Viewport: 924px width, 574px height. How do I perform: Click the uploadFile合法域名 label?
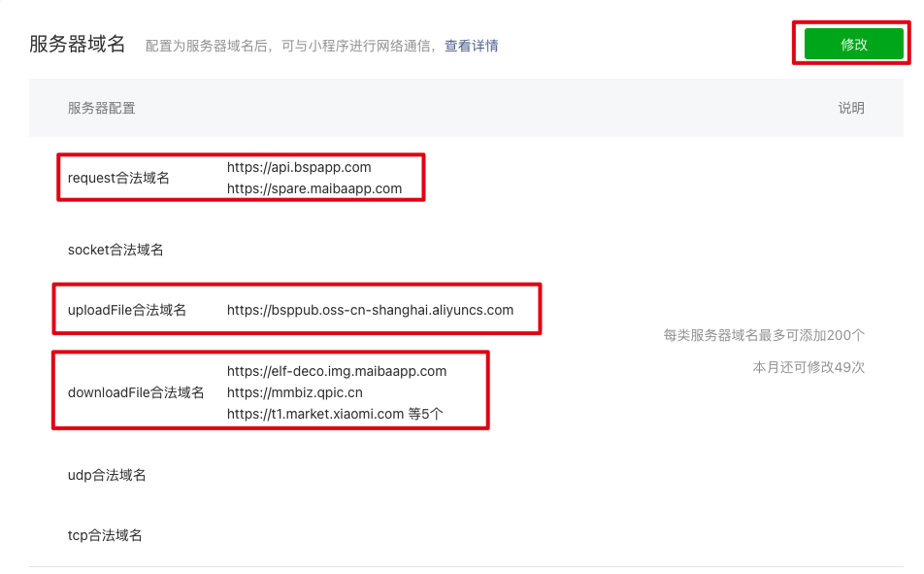point(127,310)
